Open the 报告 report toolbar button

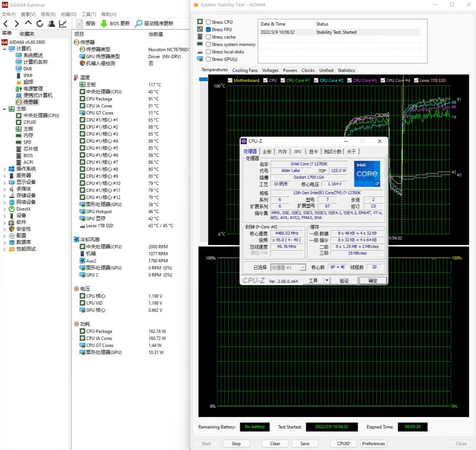86,23
